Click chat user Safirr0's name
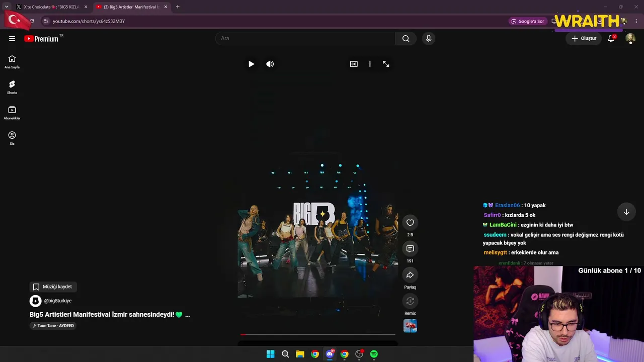This screenshot has height=362, width=644. [x=492, y=215]
